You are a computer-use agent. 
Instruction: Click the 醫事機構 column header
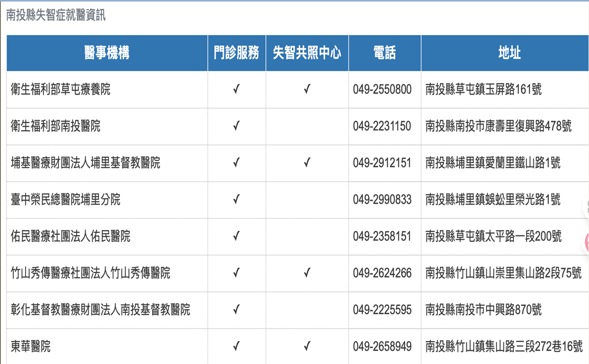107,53
